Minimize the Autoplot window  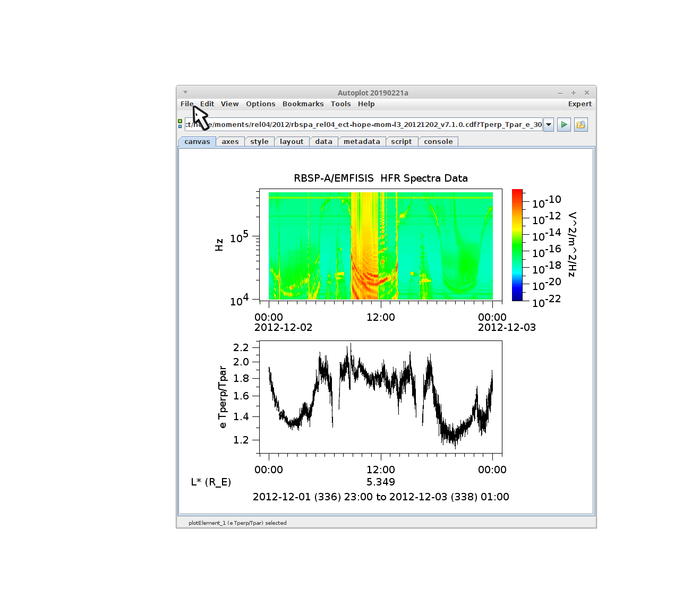click(560, 93)
